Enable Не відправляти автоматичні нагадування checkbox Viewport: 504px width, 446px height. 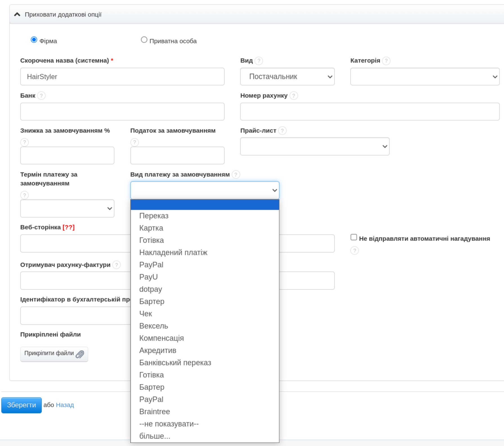point(354,237)
